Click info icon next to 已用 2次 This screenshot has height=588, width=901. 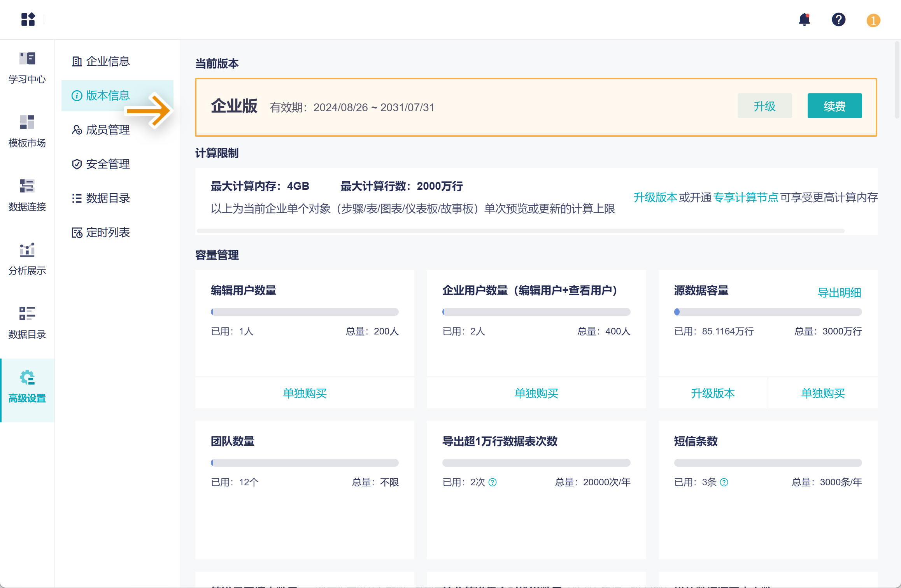[x=493, y=482]
